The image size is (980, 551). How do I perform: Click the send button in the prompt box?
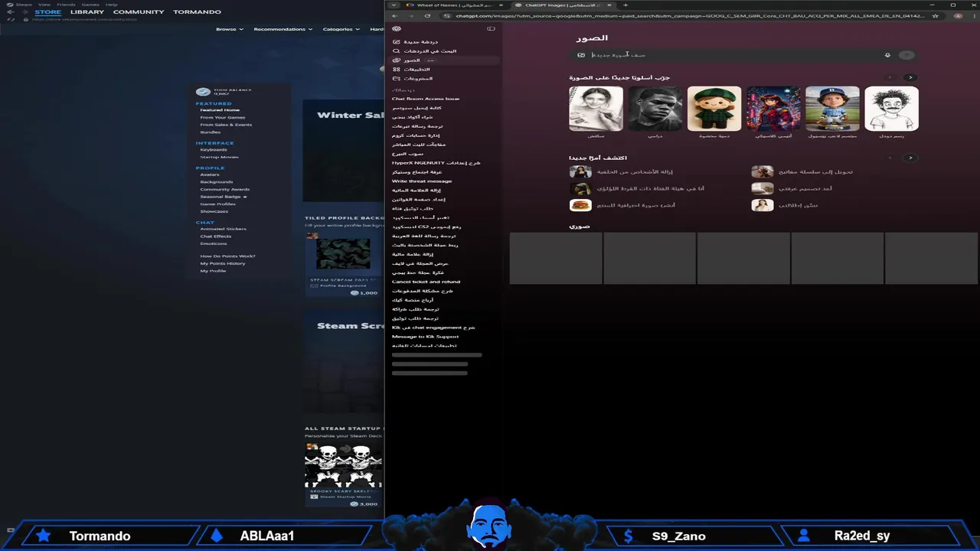(x=906, y=55)
